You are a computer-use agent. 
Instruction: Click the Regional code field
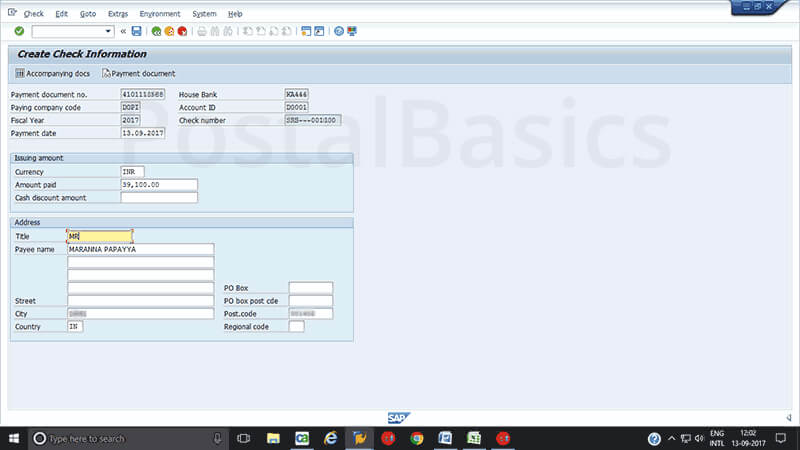click(296, 326)
